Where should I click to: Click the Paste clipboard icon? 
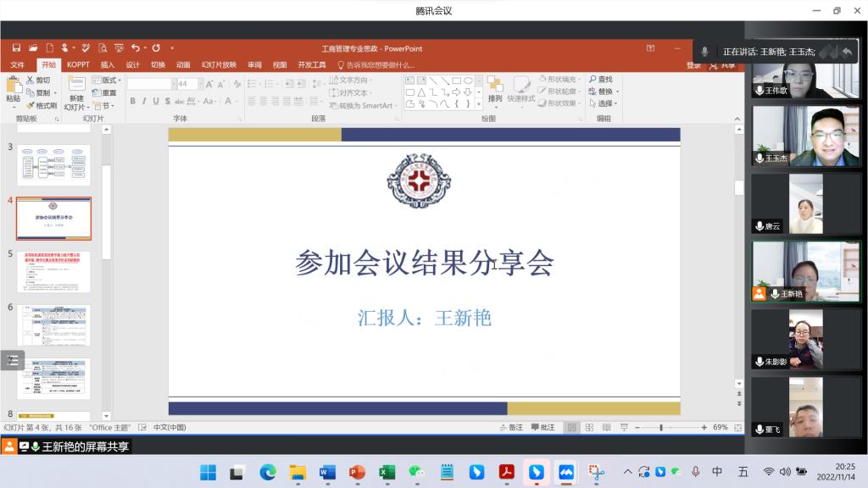pos(13,86)
